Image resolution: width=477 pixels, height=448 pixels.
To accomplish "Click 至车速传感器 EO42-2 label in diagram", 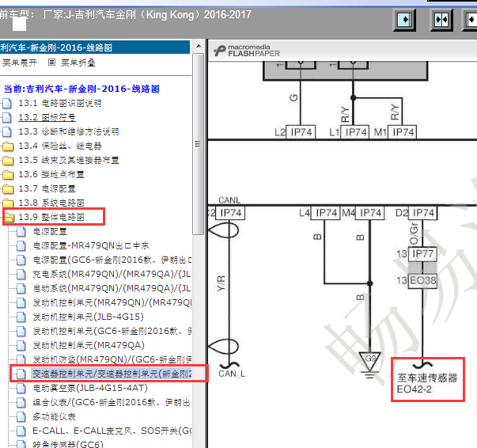I will pyautogui.click(x=427, y=383).
